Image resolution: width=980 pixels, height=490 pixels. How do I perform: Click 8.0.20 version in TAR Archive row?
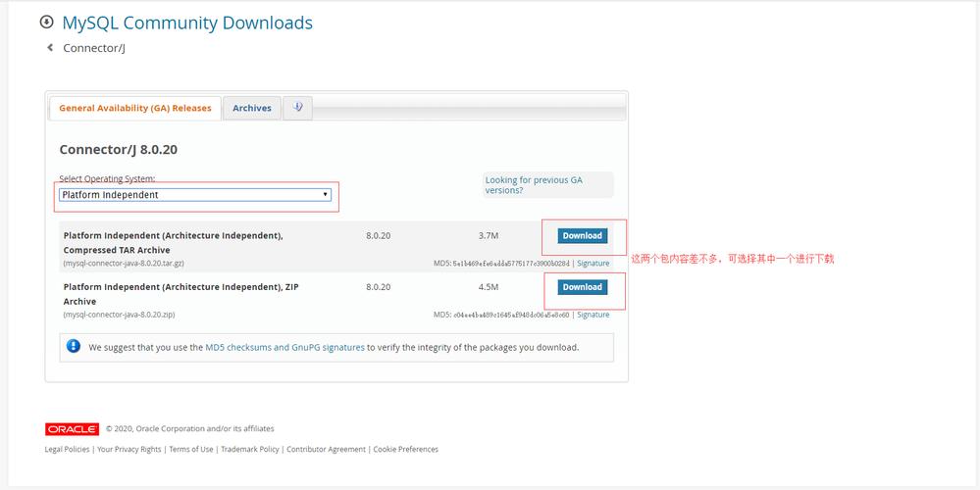378,236
